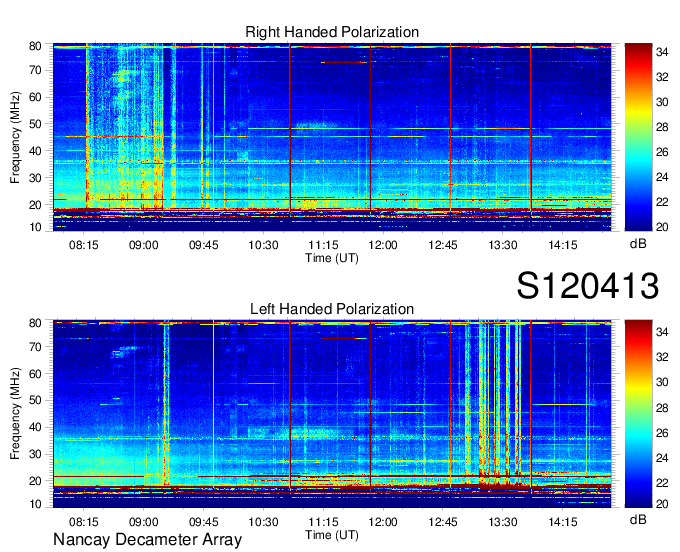Click the Right Handed Polarization spectrogram
The image size is (680, 552).
[332, 137]
